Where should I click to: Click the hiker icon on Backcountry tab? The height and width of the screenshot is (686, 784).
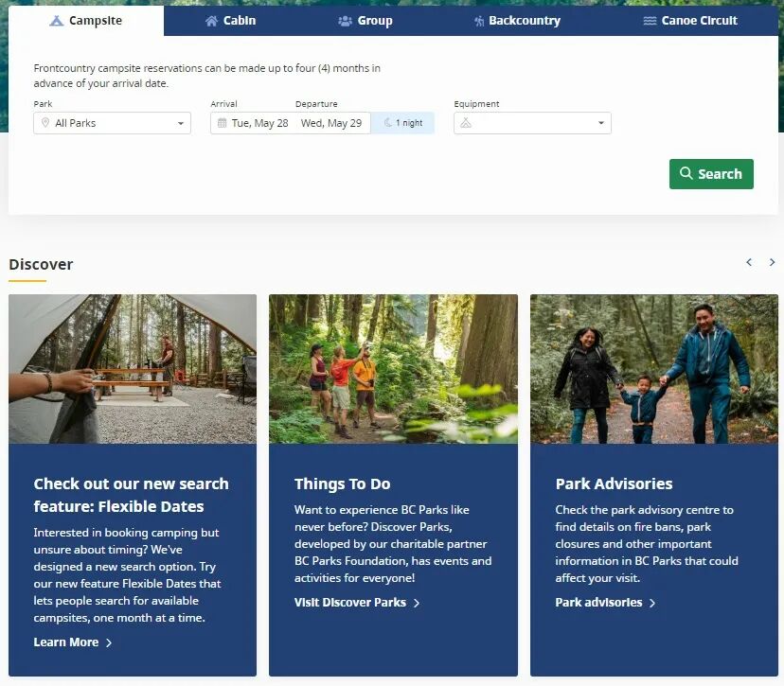pyautogui.click(x=479, y=21)
